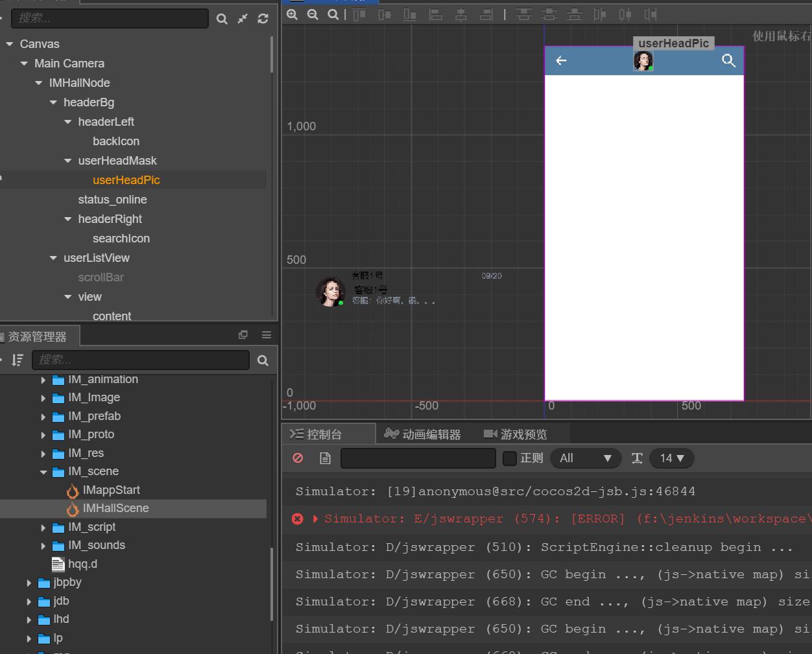The width and height of the screenshot is (812, 654).
Task: Expand the IM_script folder
Action: (x=43, y=528)
